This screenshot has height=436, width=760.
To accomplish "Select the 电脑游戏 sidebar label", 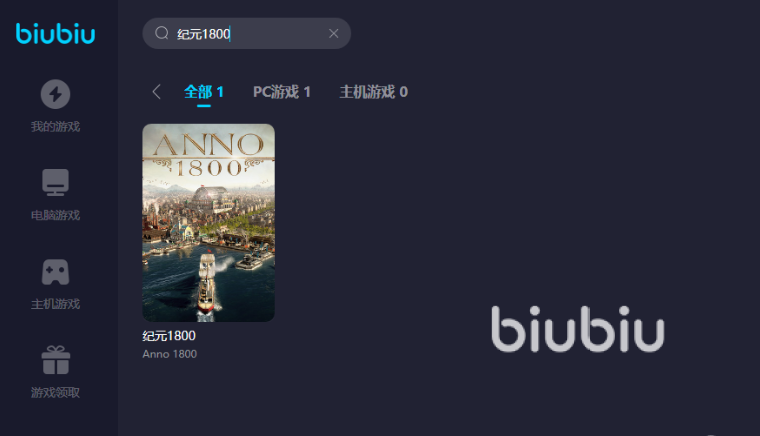I will click(55, 215).
